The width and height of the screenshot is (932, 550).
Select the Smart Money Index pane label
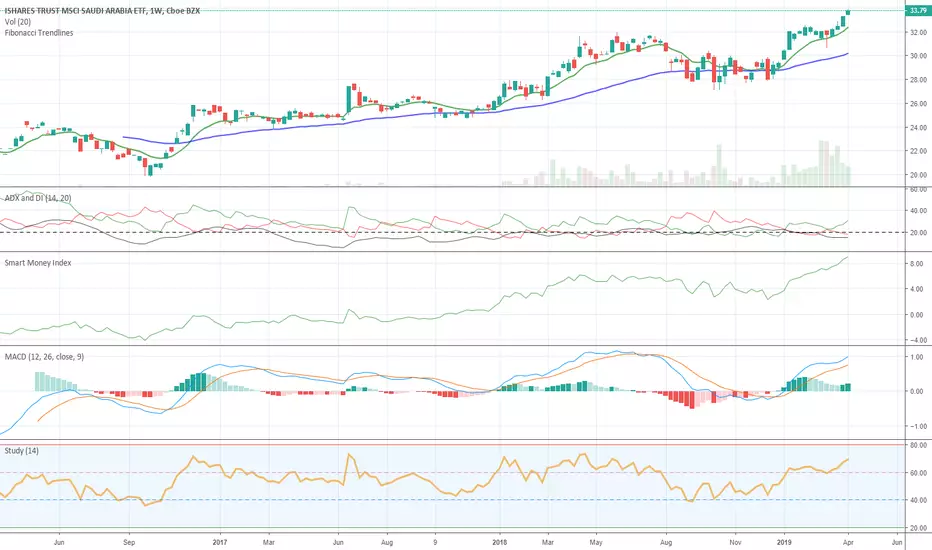pyautogui.click(x=38, y=263)
